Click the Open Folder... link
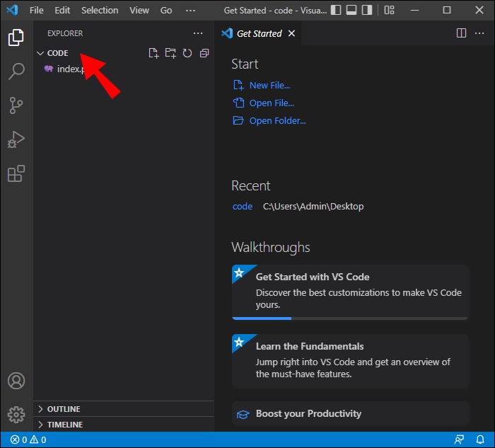 click(x=277, y=120)
